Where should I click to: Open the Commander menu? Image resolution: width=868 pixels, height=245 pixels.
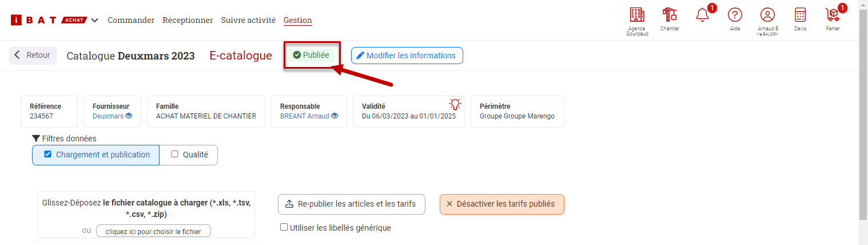131,20
